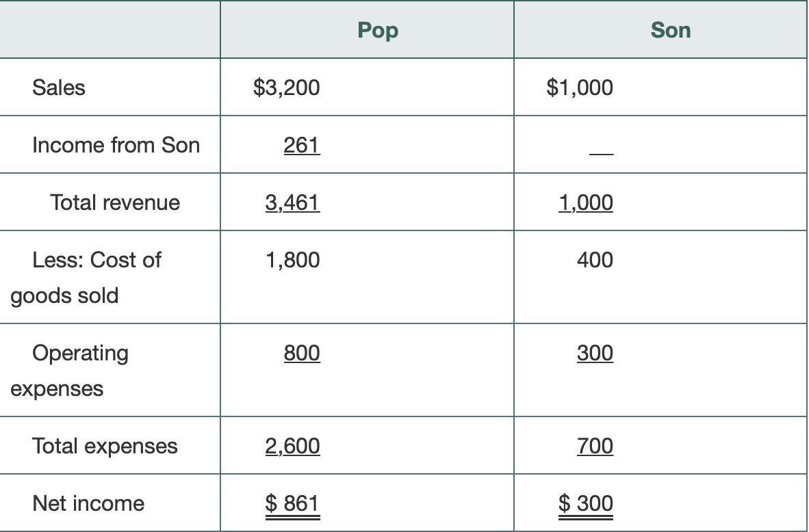Viewport: 809px width, 532px height.
Task: Click Pop's sales value $3,200
Action: 286,87
